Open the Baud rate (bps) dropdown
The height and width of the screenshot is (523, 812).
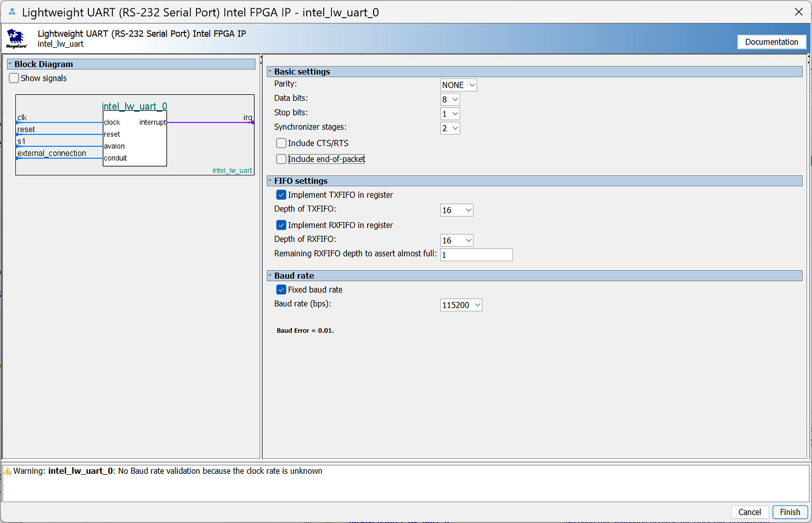(461, 305)
